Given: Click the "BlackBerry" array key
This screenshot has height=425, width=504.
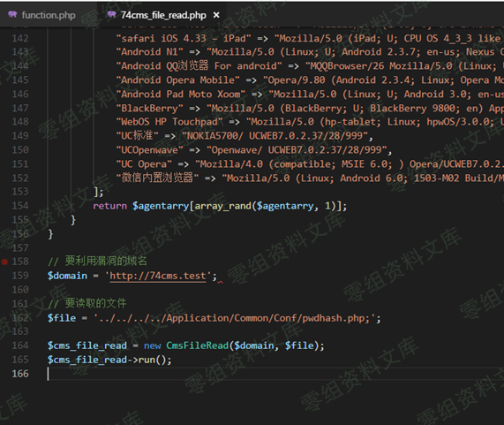Looking at the screenshot, I should tap(149, 109).
